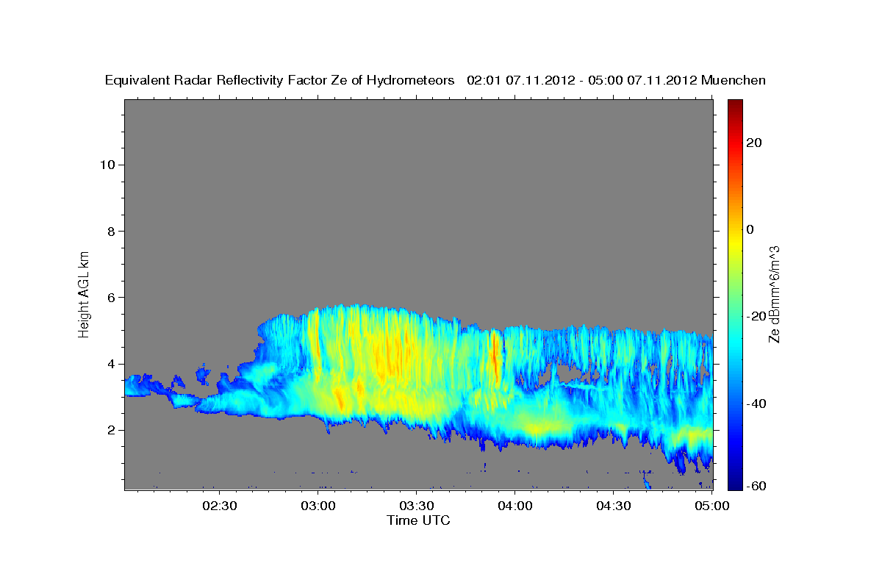The image size is (882, 588).
Task: Click the height tick label '4'
Action: tap(110, 364)
